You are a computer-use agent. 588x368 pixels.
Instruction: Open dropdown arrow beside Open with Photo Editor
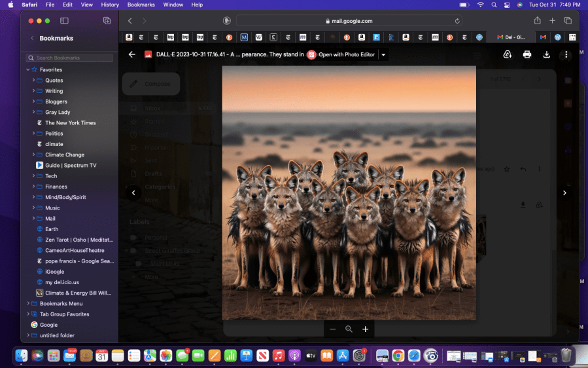click(x=384, y=55)
